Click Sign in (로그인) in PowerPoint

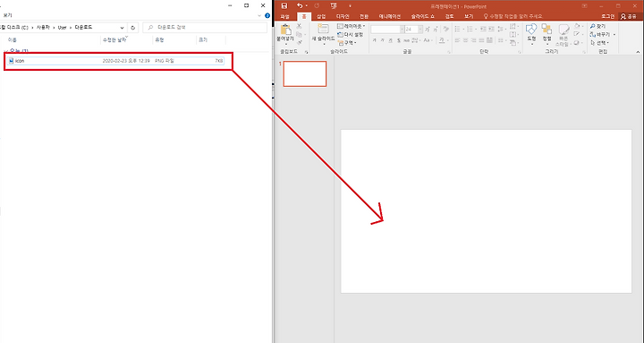pos(608,16)
